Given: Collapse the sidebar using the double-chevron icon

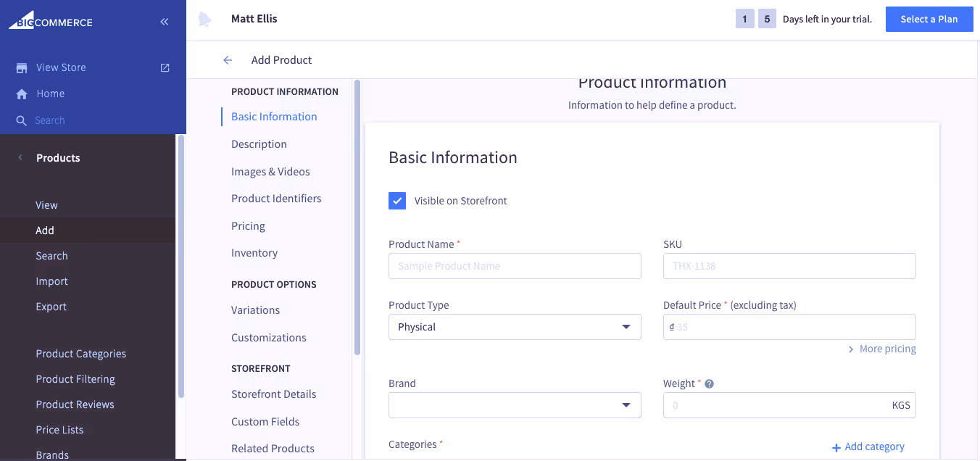Looking at the screenshot, I should pos(165,21).
